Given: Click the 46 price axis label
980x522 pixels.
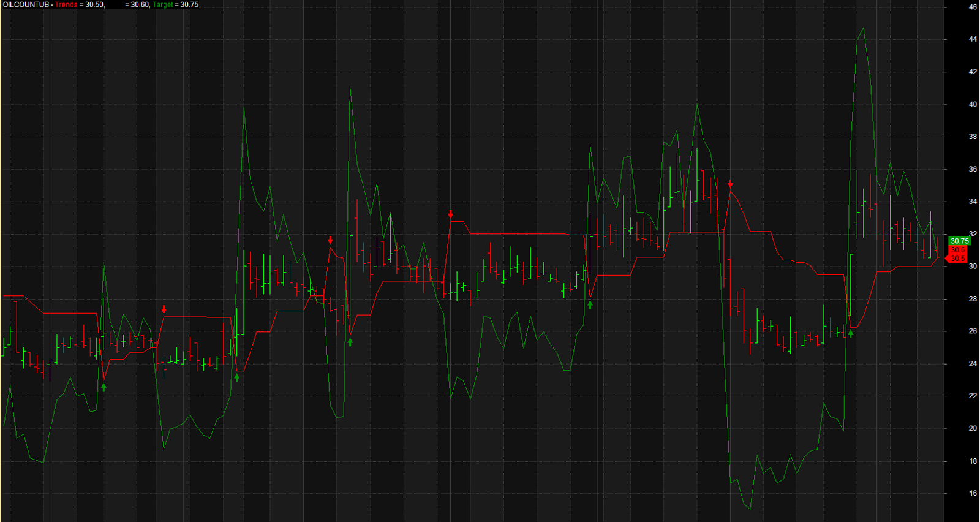Looking at the screenshot, I should pyautogui.click(x=973, y=7).
